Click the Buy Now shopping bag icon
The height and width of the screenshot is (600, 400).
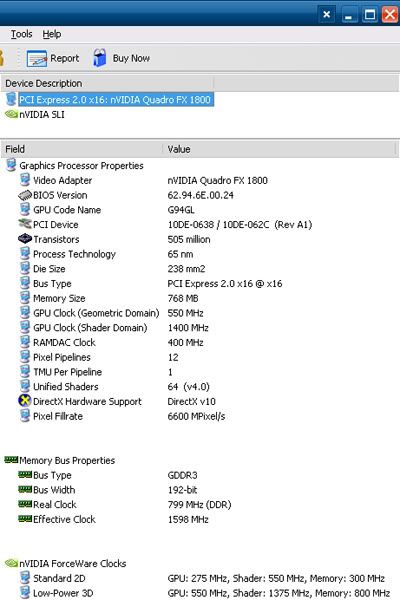[100, 58]
